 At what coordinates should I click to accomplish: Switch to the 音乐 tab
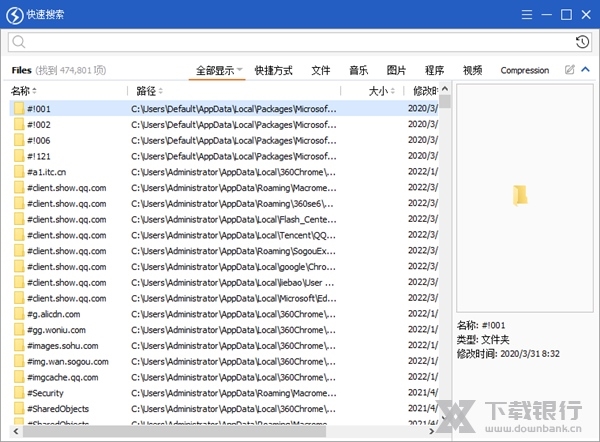[x=358, y=70]
